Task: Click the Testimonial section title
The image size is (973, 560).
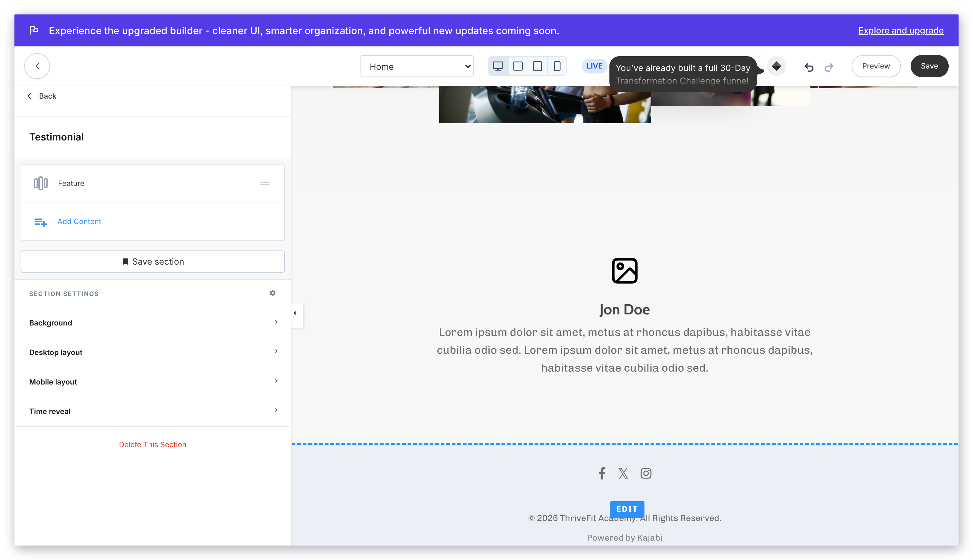Action: coord(57,137)
